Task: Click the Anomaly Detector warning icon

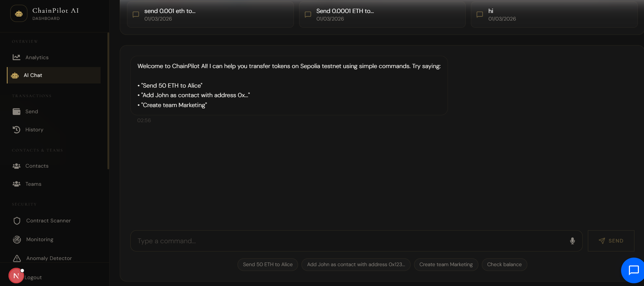Action: point(17,258)
